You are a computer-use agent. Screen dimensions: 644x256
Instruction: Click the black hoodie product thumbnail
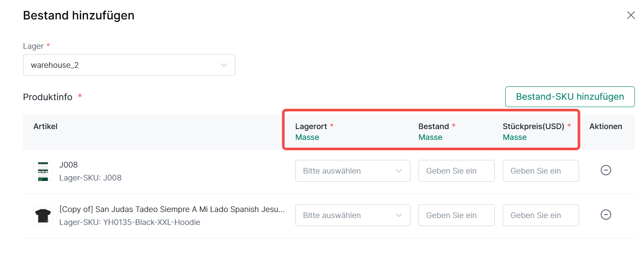tap(43, 216)
